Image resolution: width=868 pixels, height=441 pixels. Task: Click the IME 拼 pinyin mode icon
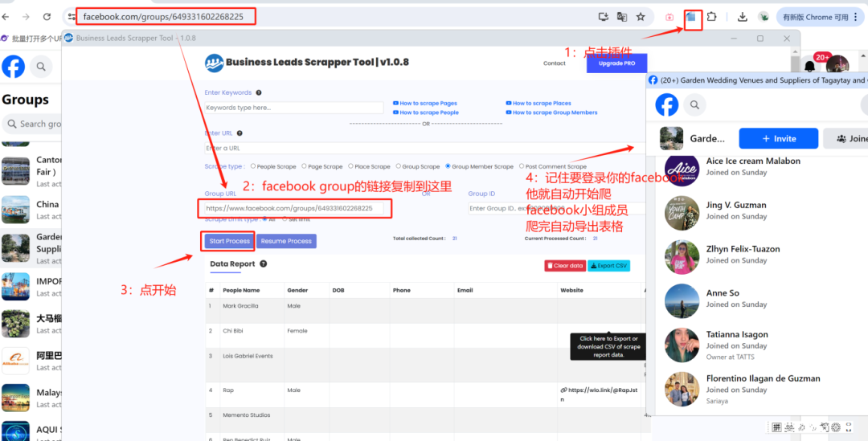tap(776, 427)
